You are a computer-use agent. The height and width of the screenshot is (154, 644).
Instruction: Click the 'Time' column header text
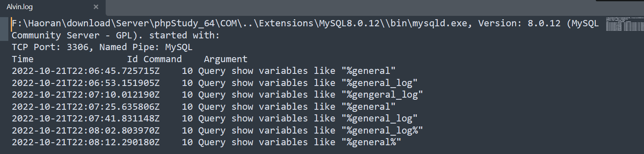click(x=23, y=59)
